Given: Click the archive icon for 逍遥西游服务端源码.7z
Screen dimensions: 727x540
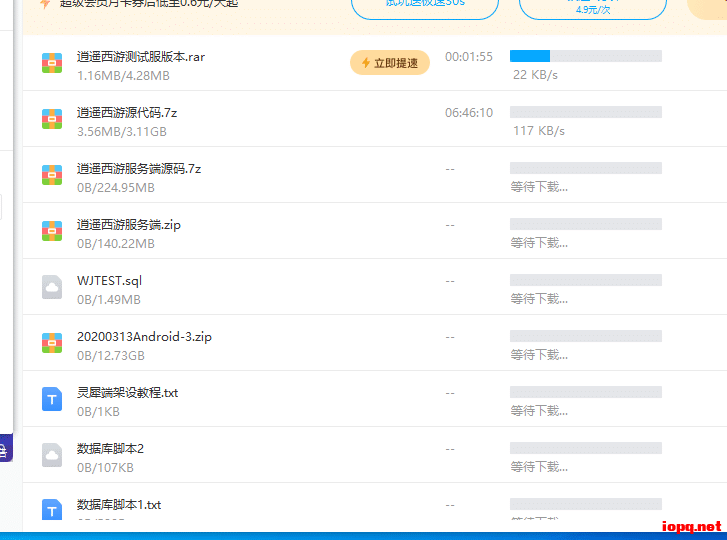Looking at the screenshot, I should pyautogui.click(x=52, y=175).
